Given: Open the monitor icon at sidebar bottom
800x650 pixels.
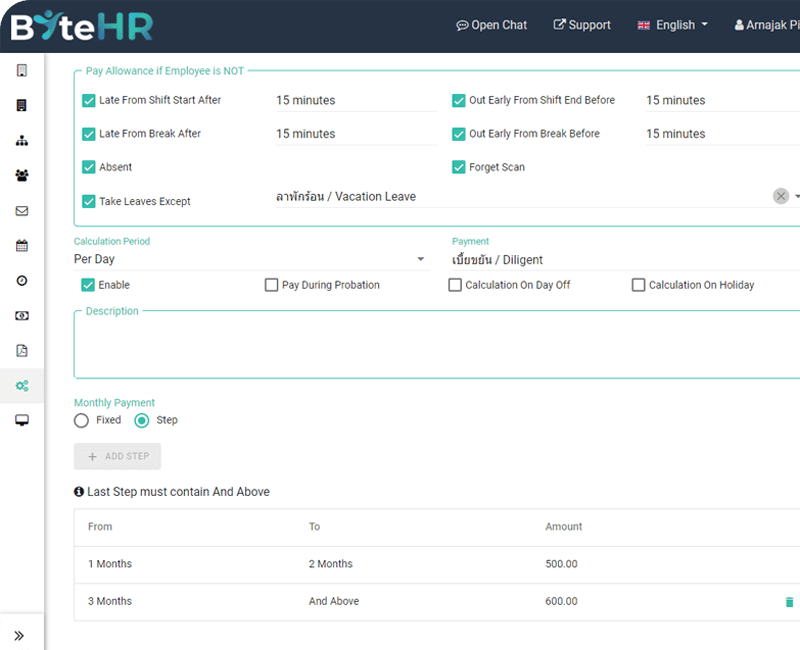Looking at the screenshot, I should point(22,420).
